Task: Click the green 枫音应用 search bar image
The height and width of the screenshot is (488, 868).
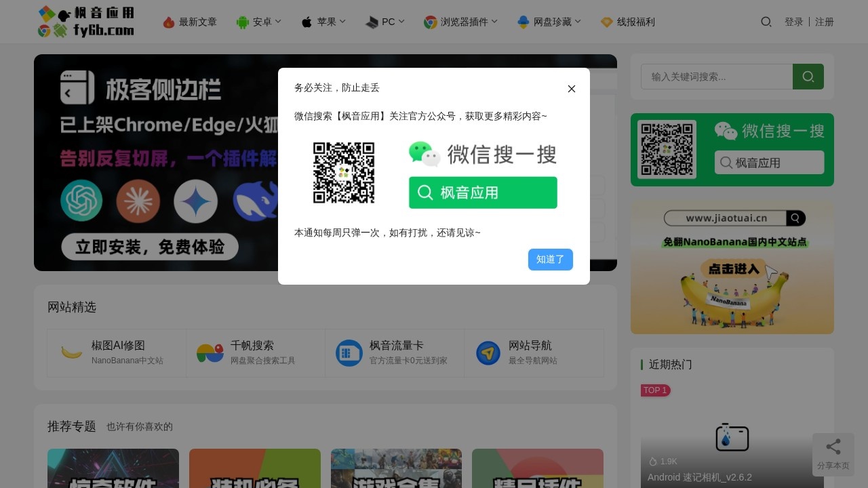Action: 483,192
